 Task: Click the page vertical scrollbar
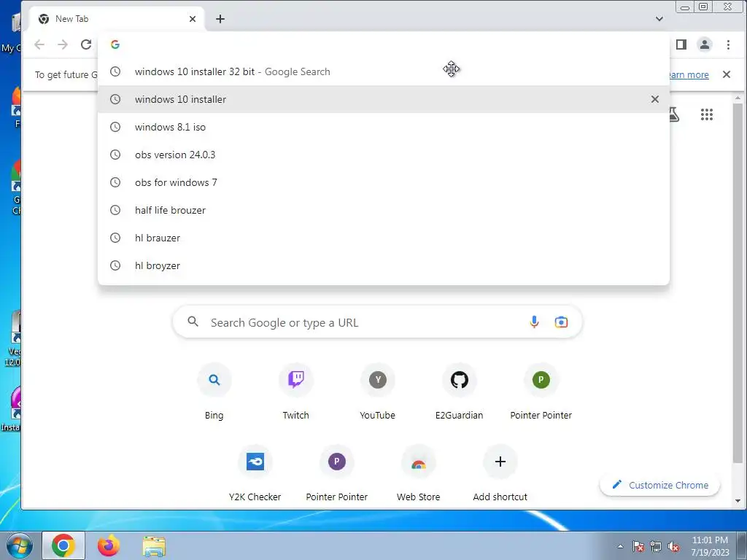738,282
